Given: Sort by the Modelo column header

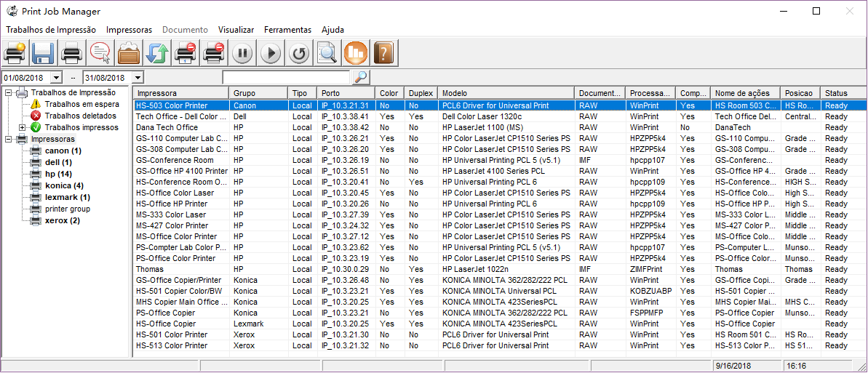Looking at the screenshot, I should click(506, 93).
